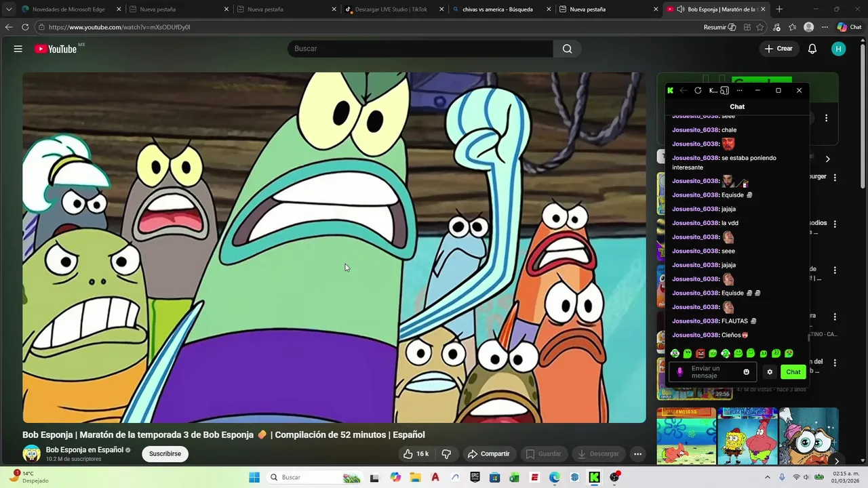Click cast icon in Kick window titlebar
This screenshot has height=488, width=868.
point(725,90)
